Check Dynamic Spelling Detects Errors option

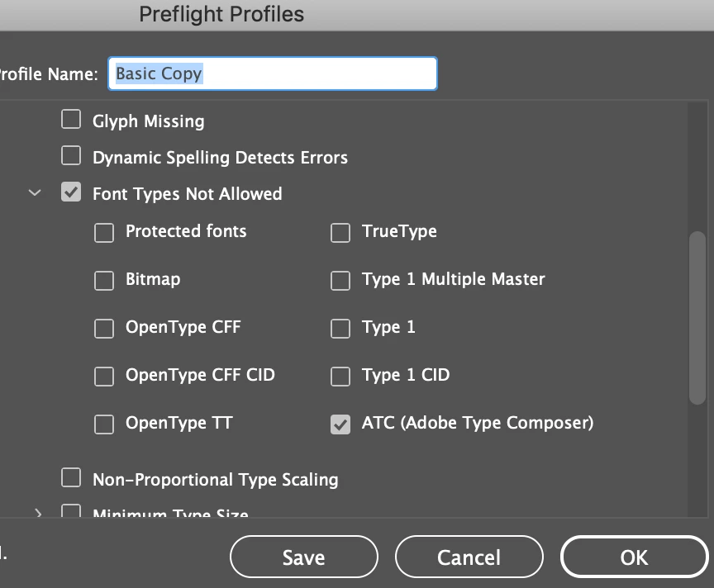tap(72, 156)
